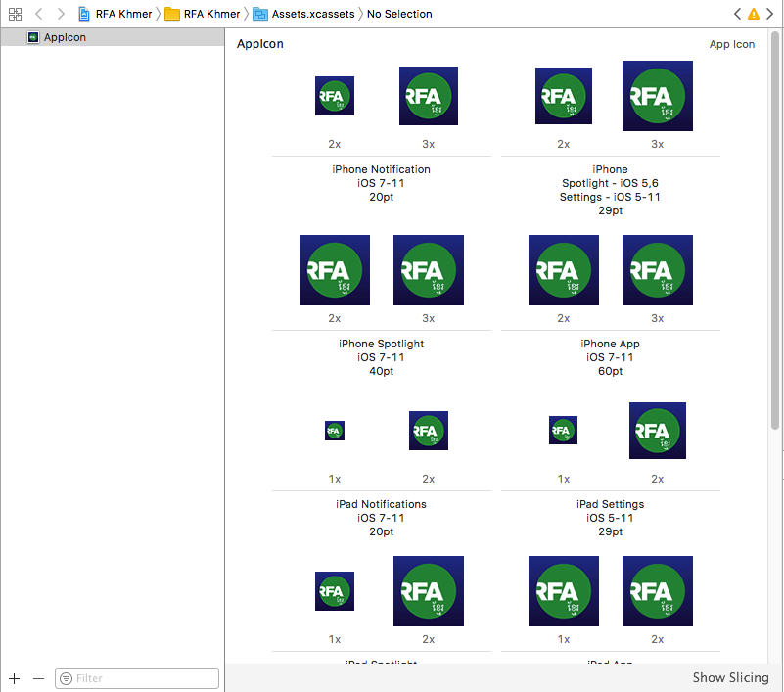Go back with the left navigation arrow
Viewport: 784px width, 692px height.
(x=38, y=14)
